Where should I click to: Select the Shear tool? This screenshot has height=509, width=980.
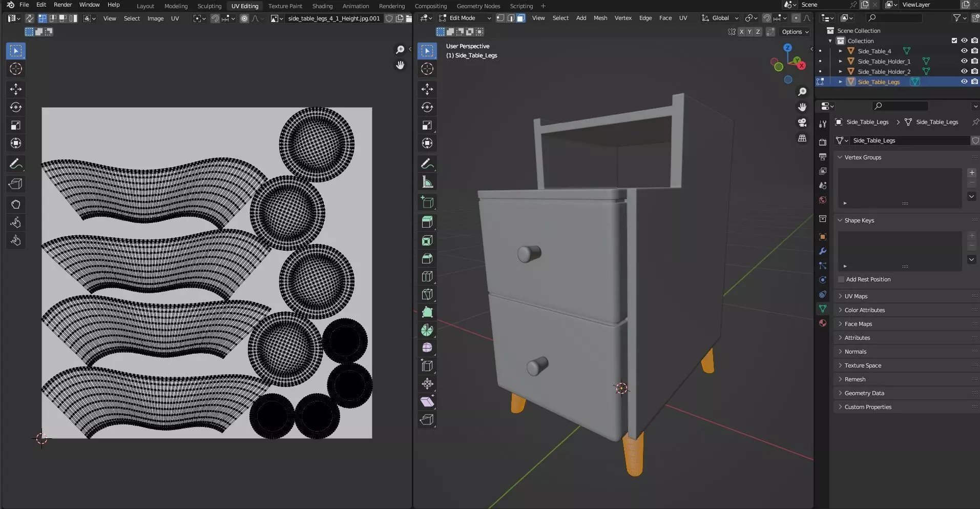(427, 402)
